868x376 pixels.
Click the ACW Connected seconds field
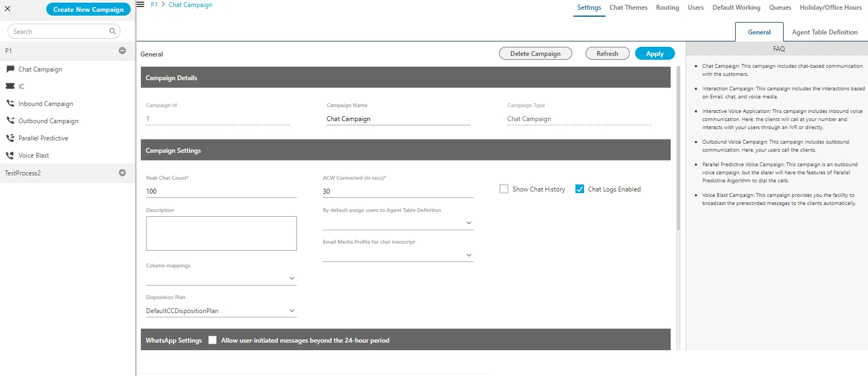pos(398,191)
